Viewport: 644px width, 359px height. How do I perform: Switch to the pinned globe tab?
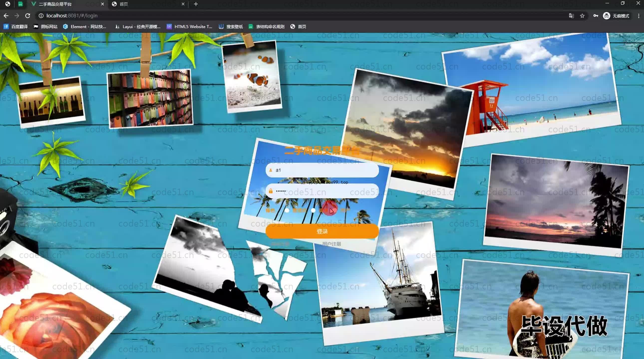click(x=8, y=4)
